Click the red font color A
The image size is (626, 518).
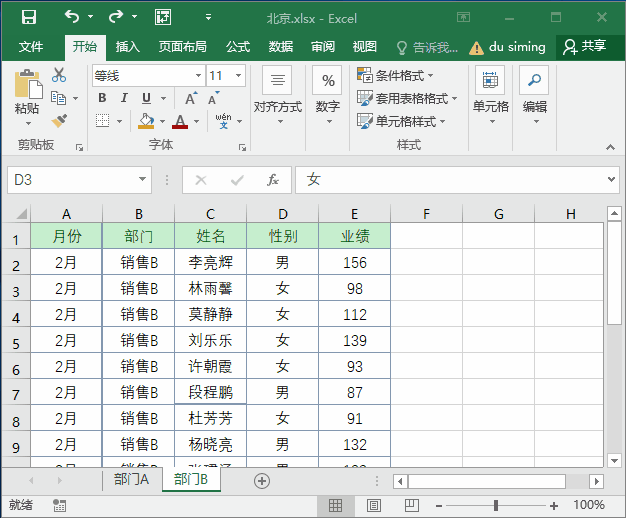coord(180,121)
